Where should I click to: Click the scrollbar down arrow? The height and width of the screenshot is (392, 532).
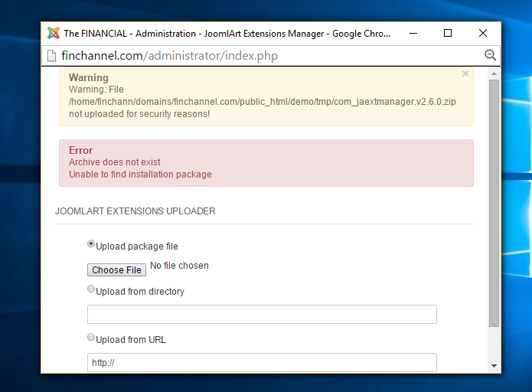pyautogui.click(x=494, y=366)
